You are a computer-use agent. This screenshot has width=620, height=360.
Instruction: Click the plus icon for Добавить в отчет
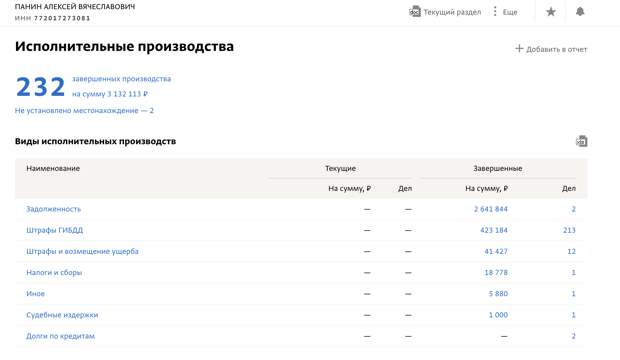[x=519, y=49]
